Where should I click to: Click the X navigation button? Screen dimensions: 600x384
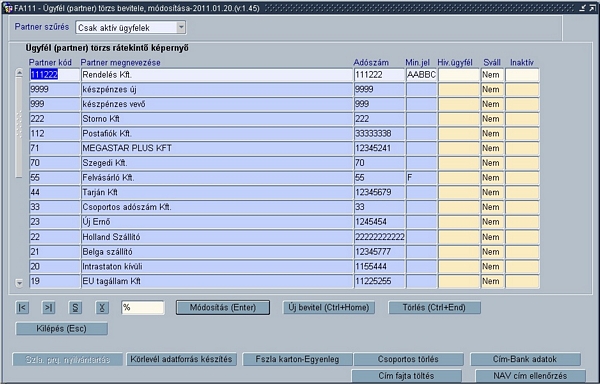[102, 308]
